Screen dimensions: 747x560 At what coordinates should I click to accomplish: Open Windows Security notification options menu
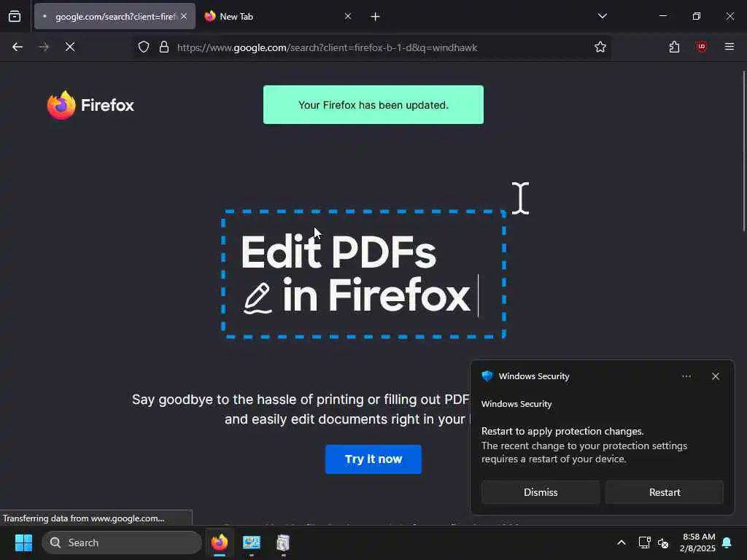coord(686,376)
